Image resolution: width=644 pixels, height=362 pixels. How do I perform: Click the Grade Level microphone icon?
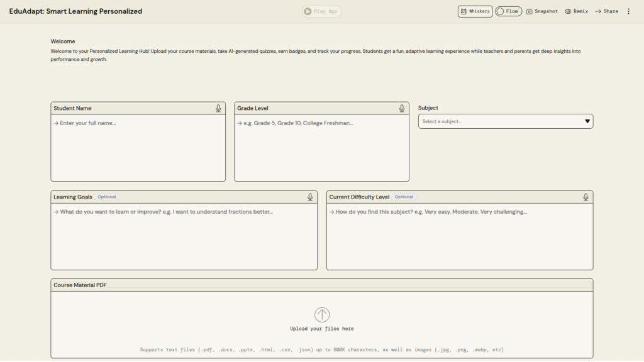click(402, 109)
